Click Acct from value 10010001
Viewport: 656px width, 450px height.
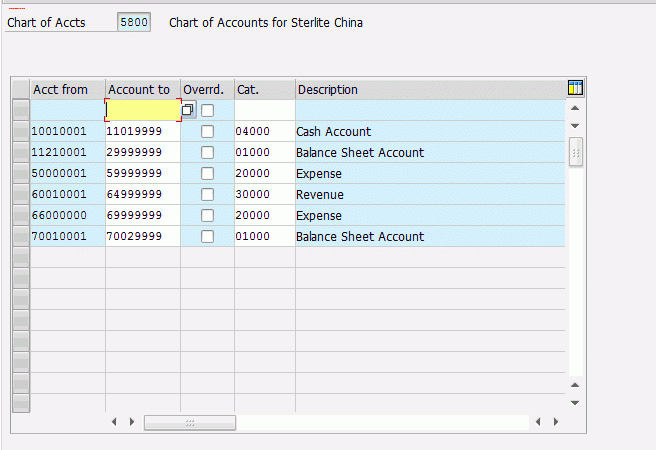click(x=59, y=131)
